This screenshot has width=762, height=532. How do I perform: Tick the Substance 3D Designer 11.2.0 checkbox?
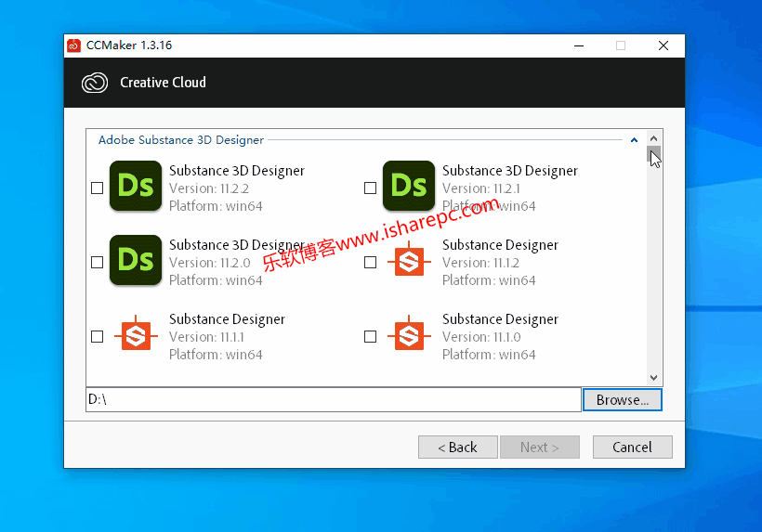tap(98, 262)
